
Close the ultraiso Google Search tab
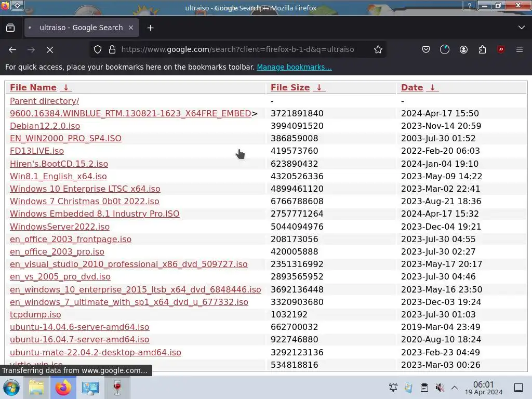tap(131, 28)
